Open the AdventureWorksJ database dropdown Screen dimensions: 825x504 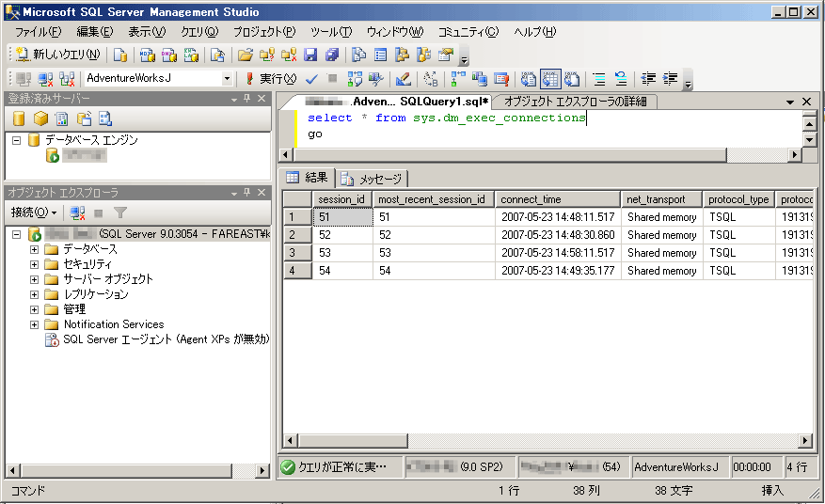tap(227, 79)
